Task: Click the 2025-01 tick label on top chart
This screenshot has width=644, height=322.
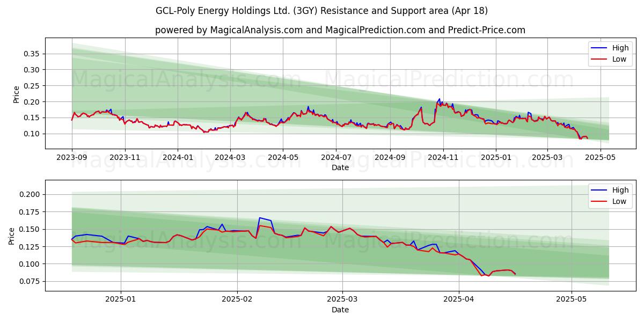Action: click(x=495, y=157)
